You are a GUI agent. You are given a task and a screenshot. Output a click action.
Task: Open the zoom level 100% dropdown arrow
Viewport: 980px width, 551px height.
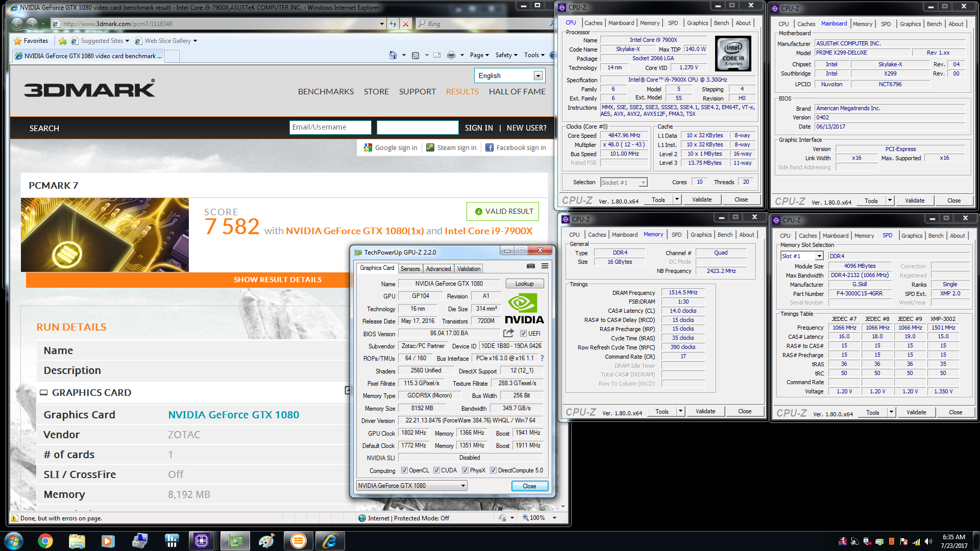pos(554,518)
